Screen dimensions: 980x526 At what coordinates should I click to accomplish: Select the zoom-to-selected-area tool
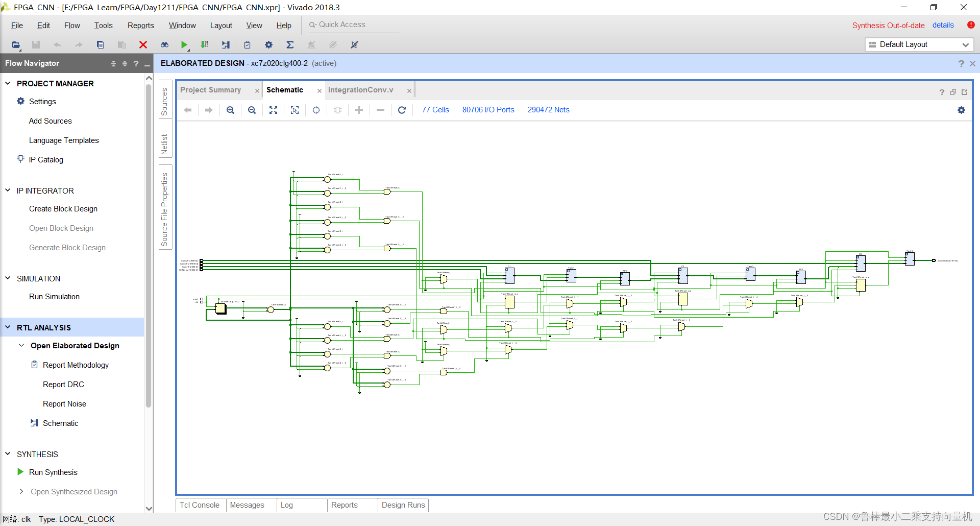[x=295, y=110]
